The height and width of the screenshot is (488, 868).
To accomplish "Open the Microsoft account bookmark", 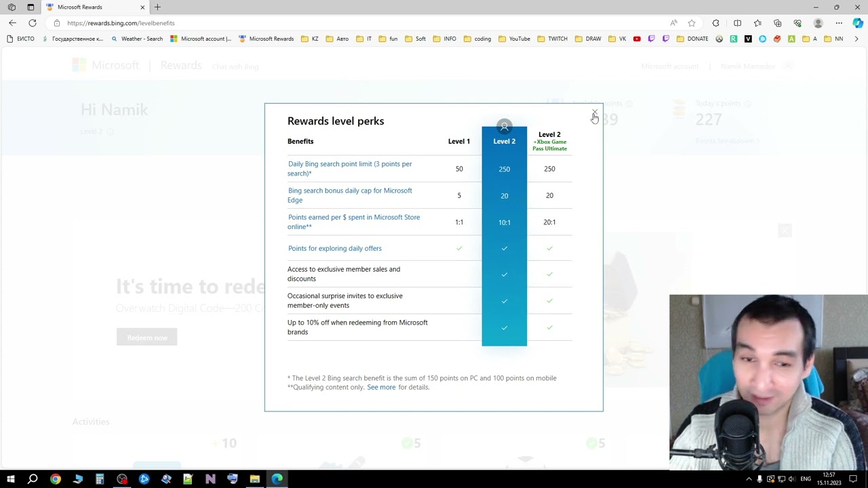I will [201, 39].
